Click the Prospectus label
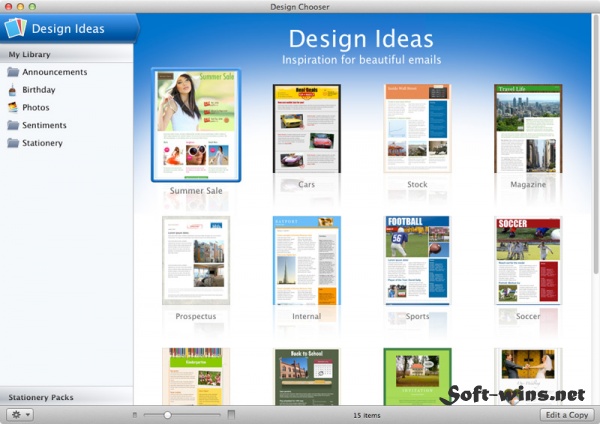The height and width of the screenshot is (424, 600). [196, 316]
